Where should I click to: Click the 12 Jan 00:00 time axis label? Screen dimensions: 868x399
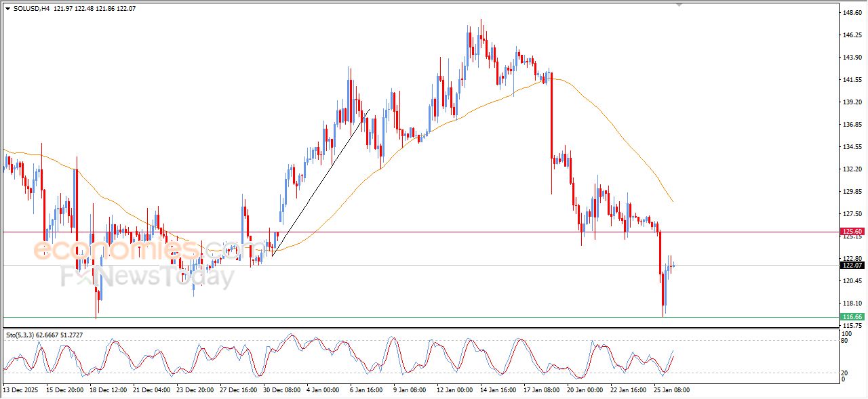coord(456,390)
